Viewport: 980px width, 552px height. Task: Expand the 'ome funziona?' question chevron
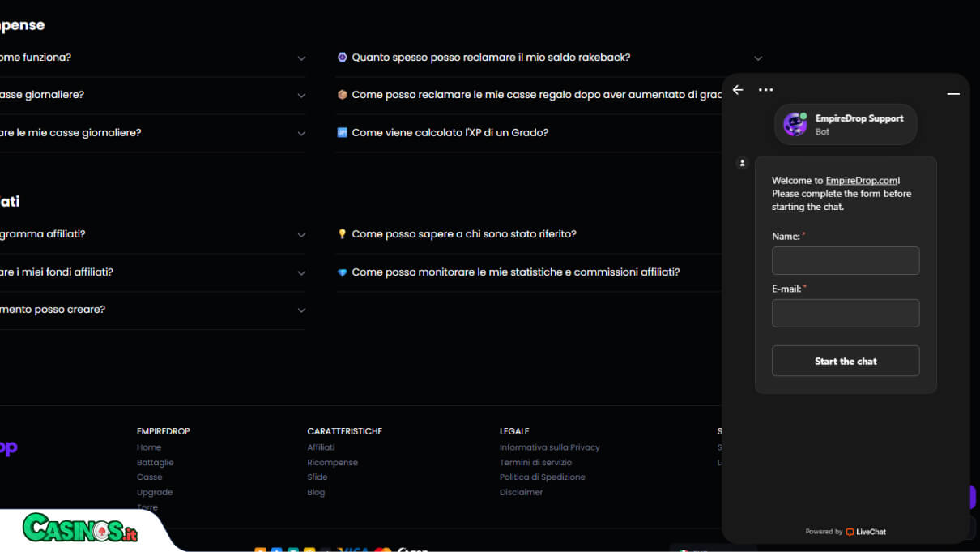pyautogui.click(x=301, y=58)
